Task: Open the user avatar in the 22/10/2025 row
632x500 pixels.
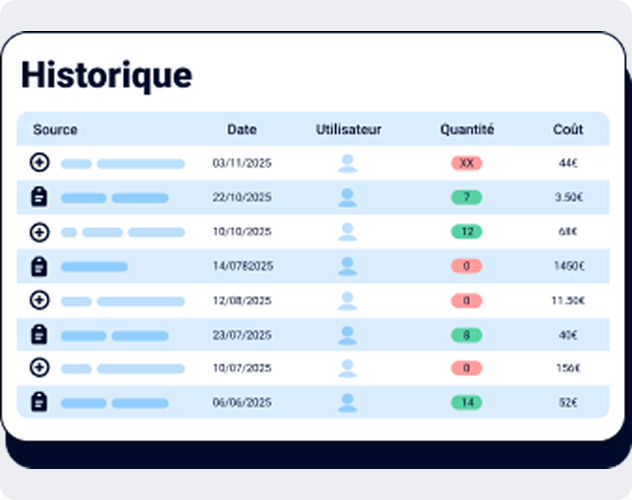Action: coord(347,197)
